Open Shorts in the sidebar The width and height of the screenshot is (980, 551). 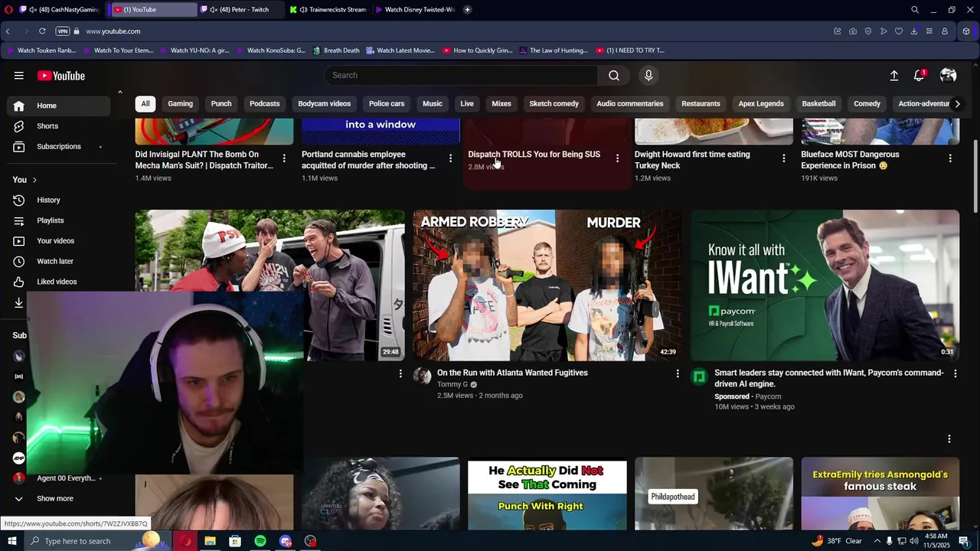58,126
